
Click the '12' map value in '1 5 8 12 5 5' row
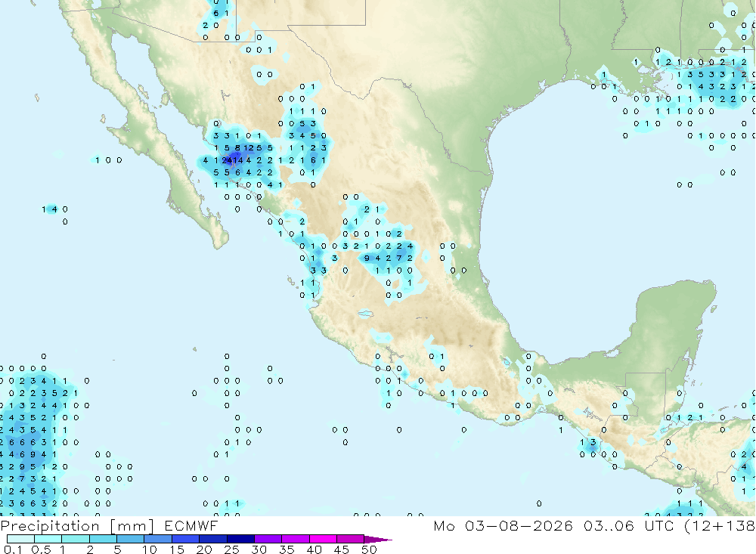248,148
